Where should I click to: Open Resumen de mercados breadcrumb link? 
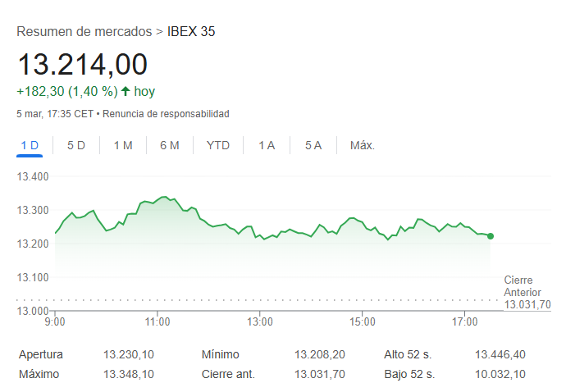(x=84, y=32)
